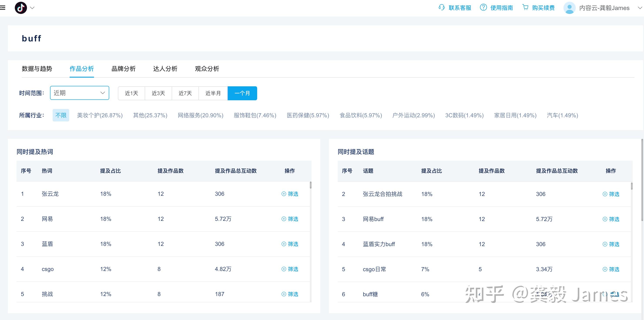The height and width of the screenshot is (320, 644).
Task: Switch to the 品牌分析 tab
Action: pyautogui.click(x=123, y=69)
